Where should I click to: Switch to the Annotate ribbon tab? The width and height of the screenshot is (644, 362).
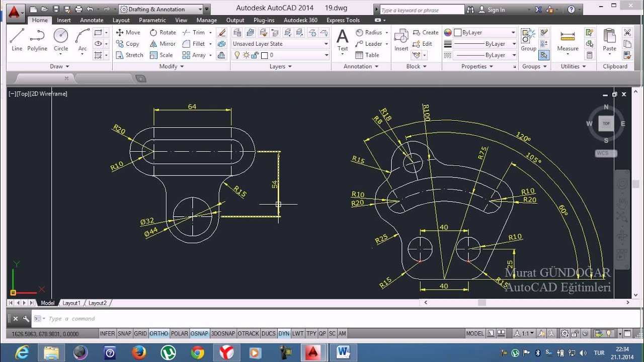(x=92, y=20)
